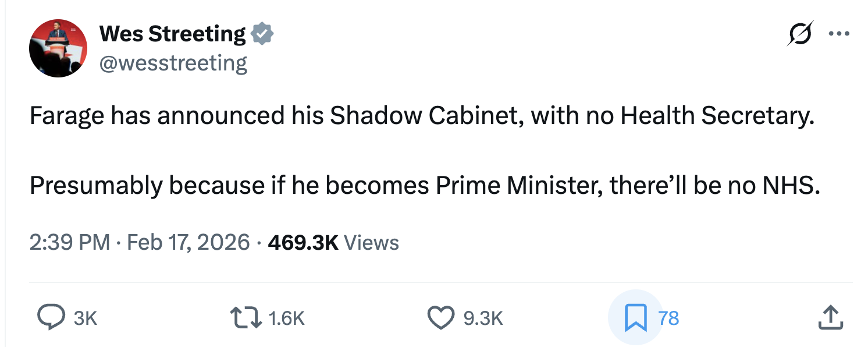This screenshot has height=347, width=868.
Task: Open the @wesstreeting handle link
Action: [x=173, y=63]
